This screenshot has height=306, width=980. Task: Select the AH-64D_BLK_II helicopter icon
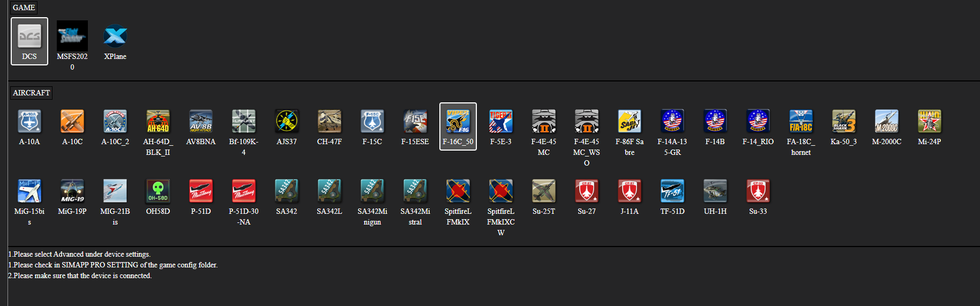click(158, 121)
